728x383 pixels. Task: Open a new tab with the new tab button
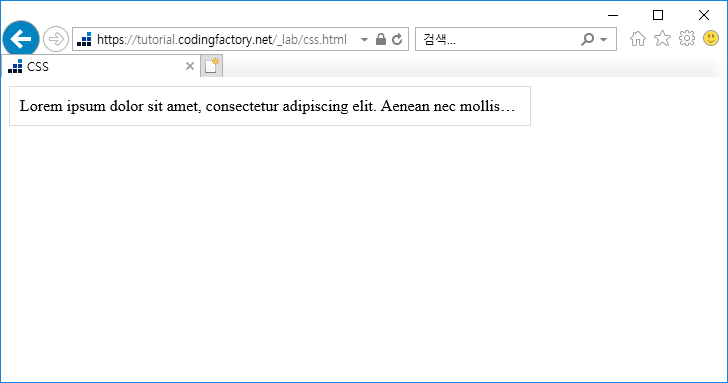pos(212,66)
